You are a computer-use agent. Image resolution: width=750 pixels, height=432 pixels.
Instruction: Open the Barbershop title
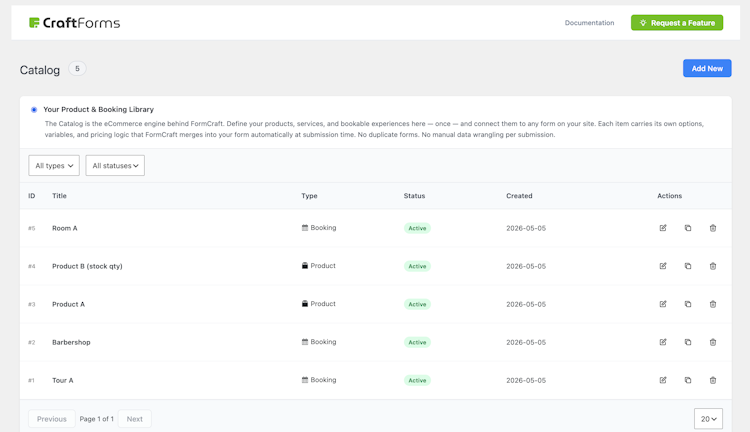coord(71,342)
